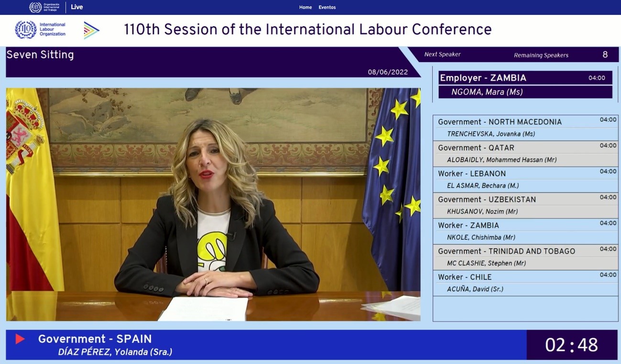Click ALOBAIDLY, Mohammed Hassan (Mr)
The width and height of the screenshot is (621, 364).
click(x=502, y=160)
